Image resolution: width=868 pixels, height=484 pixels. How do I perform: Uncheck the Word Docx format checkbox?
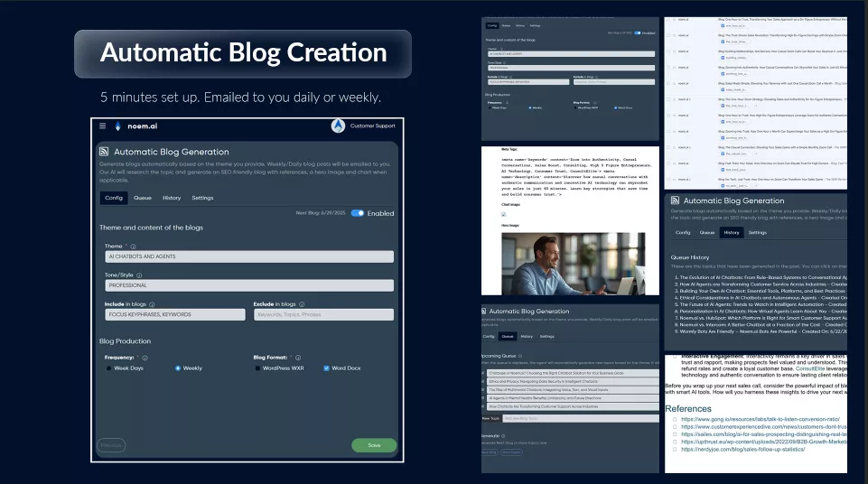click(x=326, y=368)
